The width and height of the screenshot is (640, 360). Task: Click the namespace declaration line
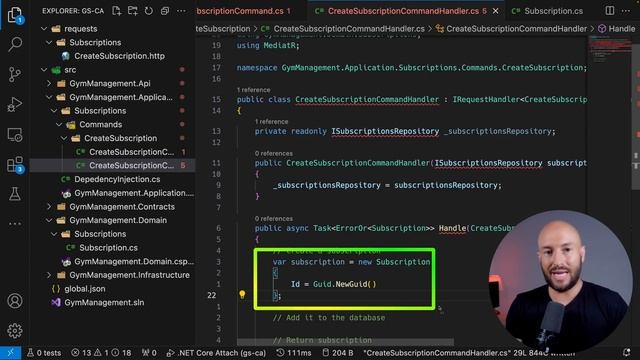point(411,68)
